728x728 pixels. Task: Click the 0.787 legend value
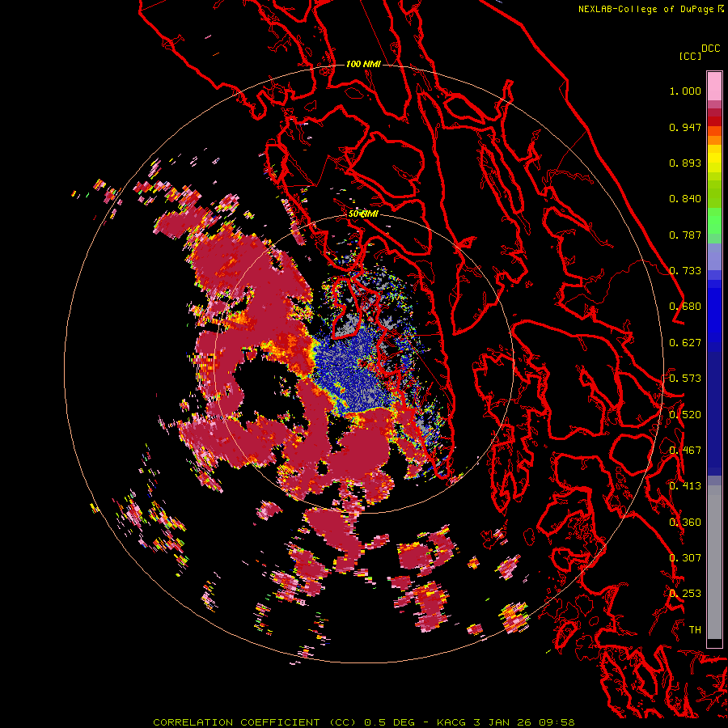tap(685, 235)
